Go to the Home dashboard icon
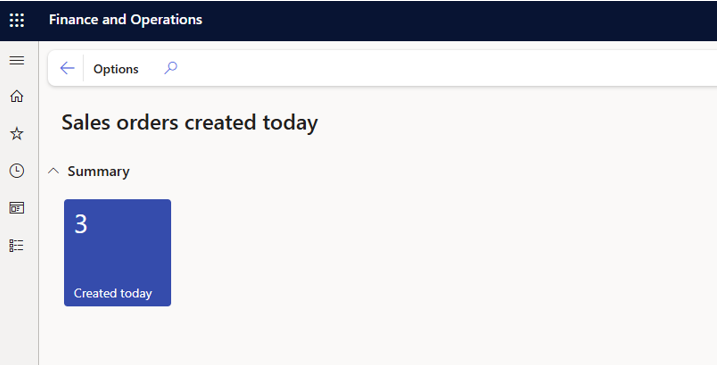717x365 pixels. (x=17, y=96)
